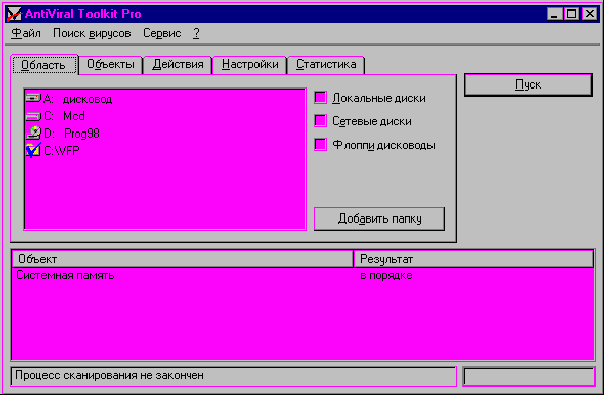Start scanning with the Пуск button
Screen dimensions: 604x395
[x=528, y=85]
